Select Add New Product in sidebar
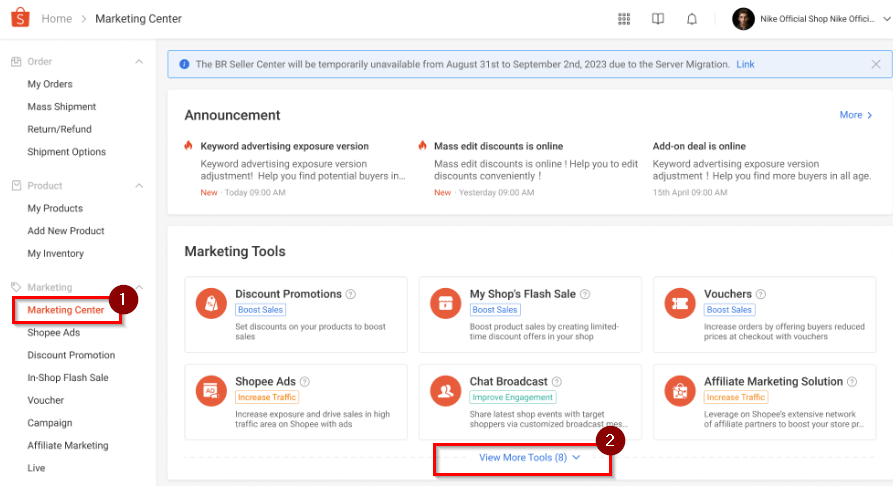893x486 pixels. tap(66, 231)
